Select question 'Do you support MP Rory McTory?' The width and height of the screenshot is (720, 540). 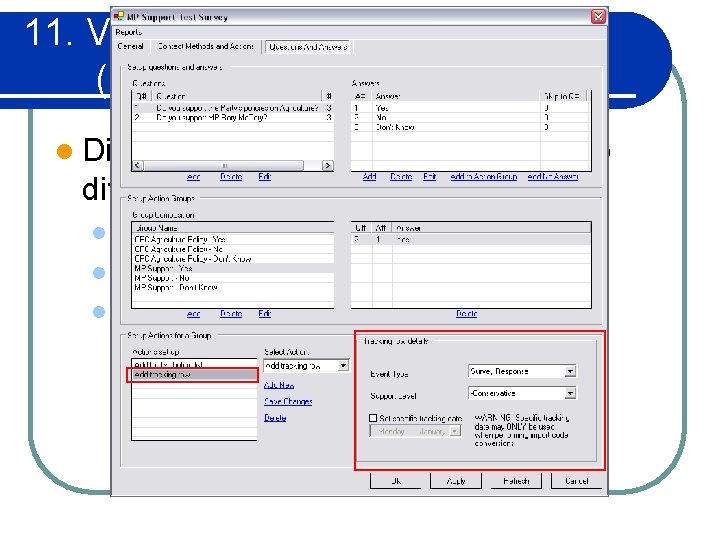(233, 118)
